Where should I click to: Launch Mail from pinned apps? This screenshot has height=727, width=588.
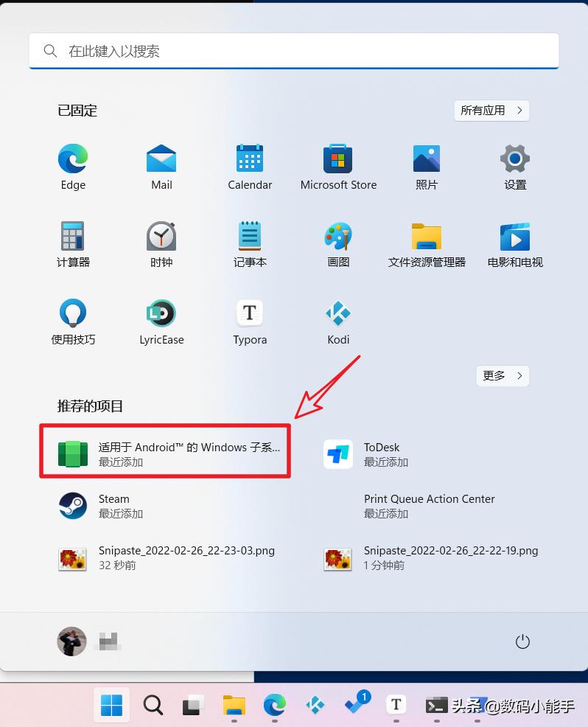[x=161, y=167]
